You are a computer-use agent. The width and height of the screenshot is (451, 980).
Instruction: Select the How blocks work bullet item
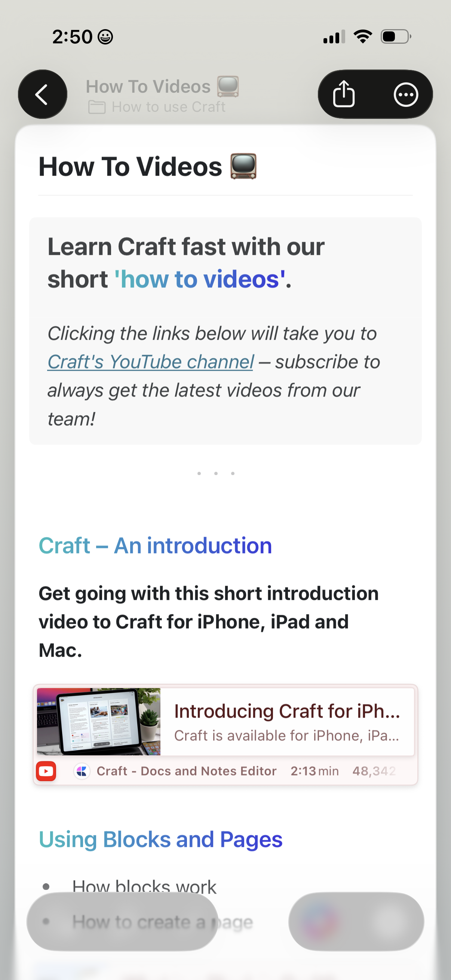click(144, 887)
